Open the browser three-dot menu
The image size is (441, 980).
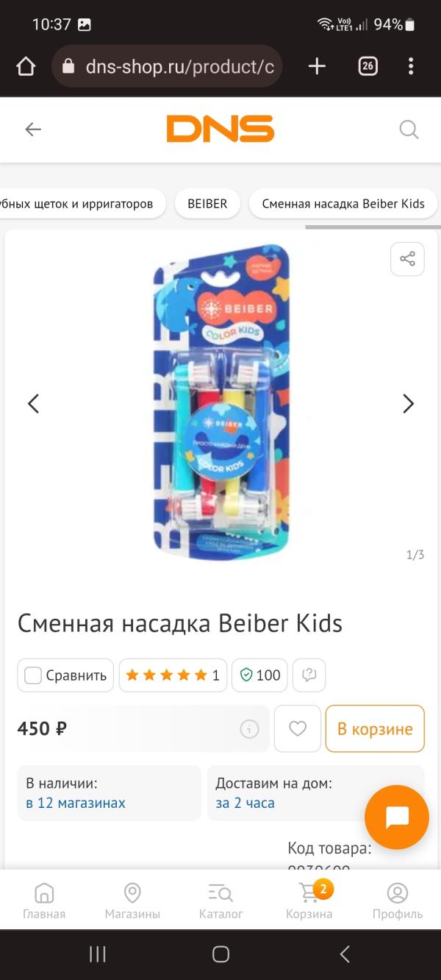[411, 67]
